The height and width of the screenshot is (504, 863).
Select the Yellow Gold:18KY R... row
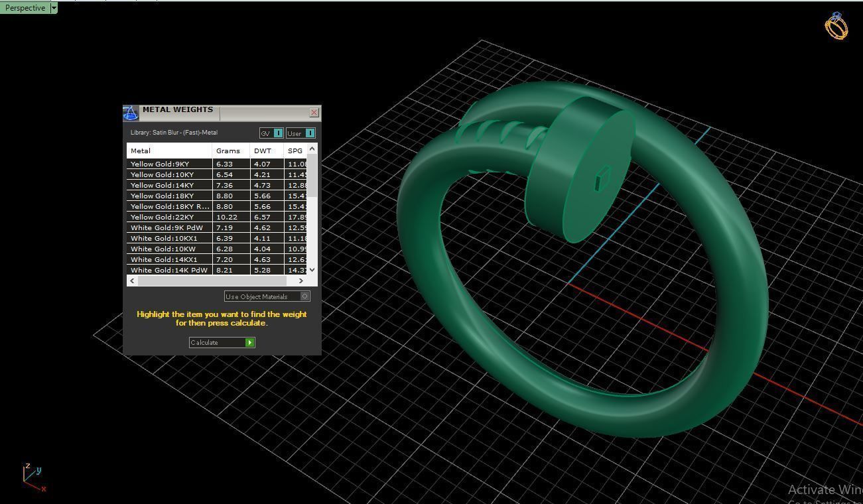click(x=218, y=206)
